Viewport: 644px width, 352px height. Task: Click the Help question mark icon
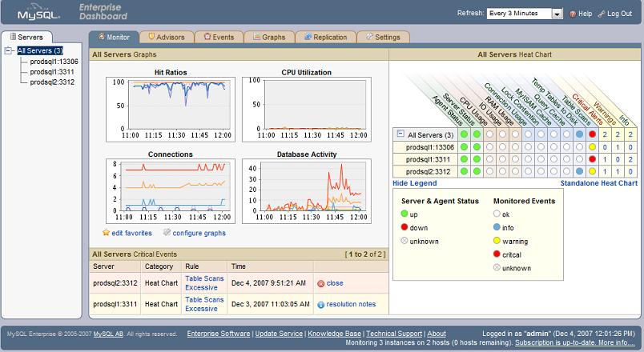point(573,14)
